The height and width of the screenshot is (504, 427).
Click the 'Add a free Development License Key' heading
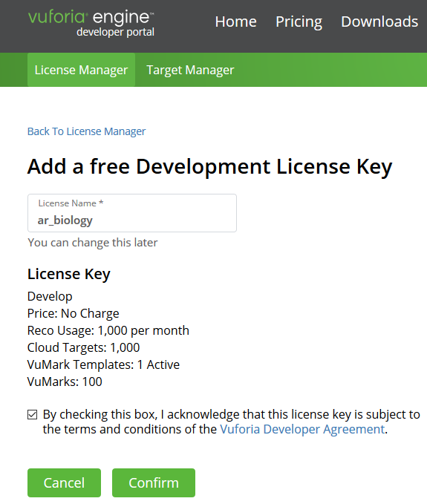(x=209, y=167)
